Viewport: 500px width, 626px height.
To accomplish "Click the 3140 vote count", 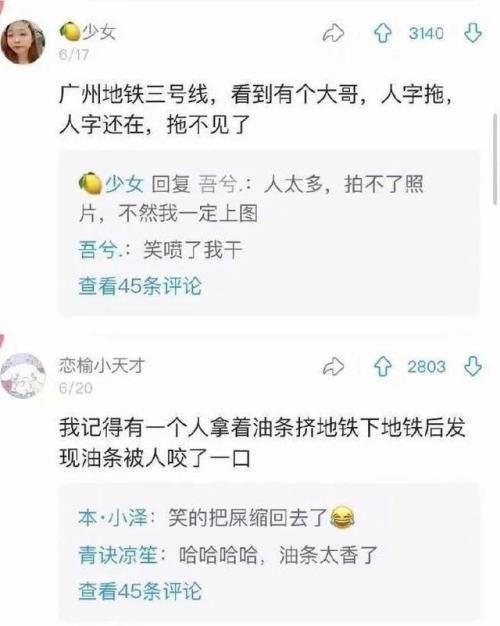I will tap(426, 33).
